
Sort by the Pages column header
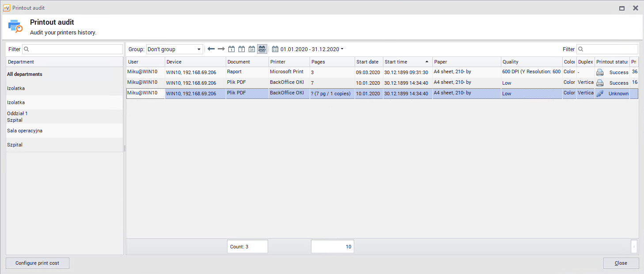(x=331, y=62)
